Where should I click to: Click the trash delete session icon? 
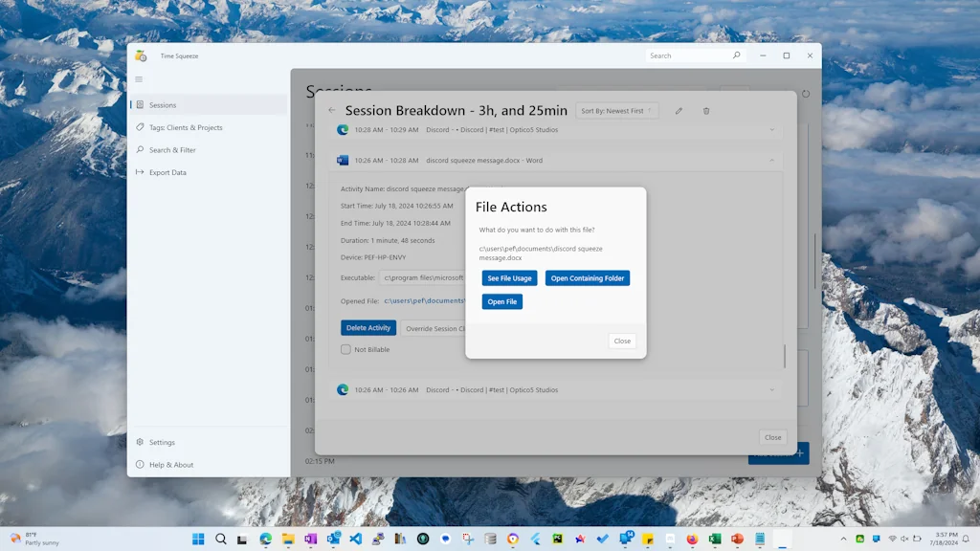tap(706, 111)
